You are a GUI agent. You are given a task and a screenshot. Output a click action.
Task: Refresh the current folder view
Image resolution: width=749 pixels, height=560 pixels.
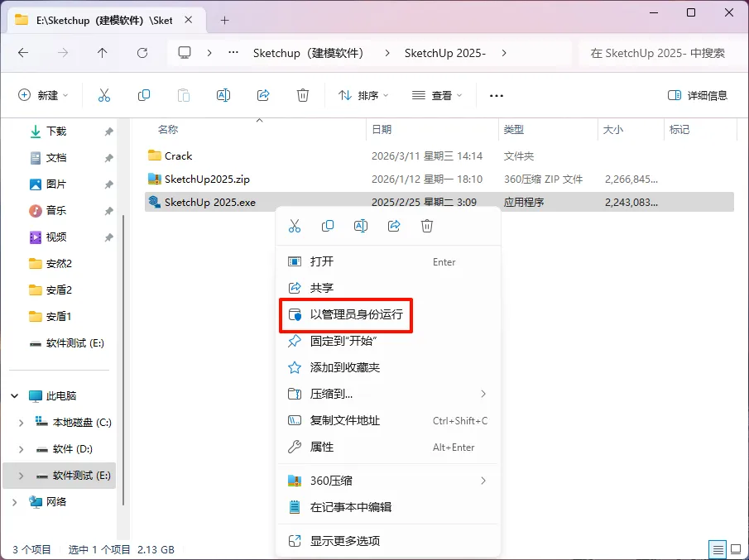point(142,53)
